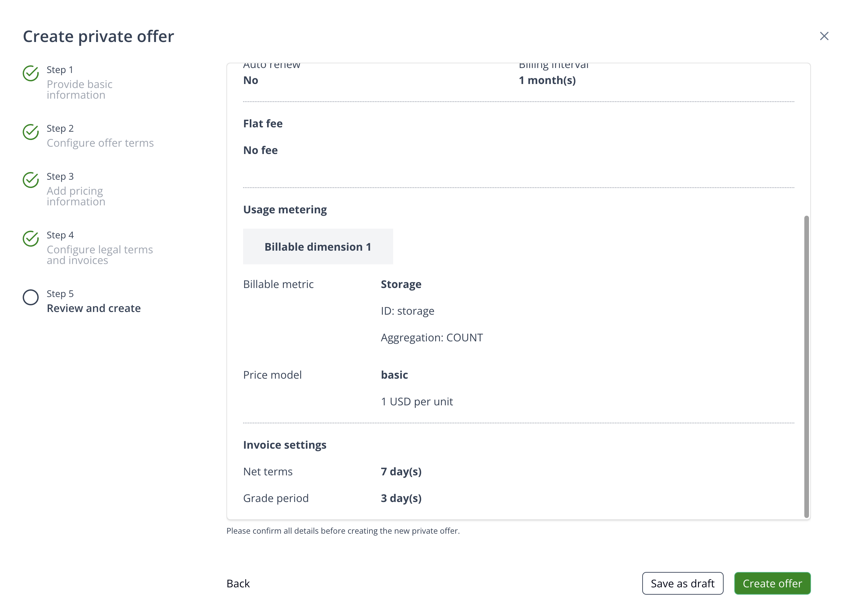Click the Invoice settings heading
Image resolution: width=851 pixels, height=616 pixels.
pos(285,445)
